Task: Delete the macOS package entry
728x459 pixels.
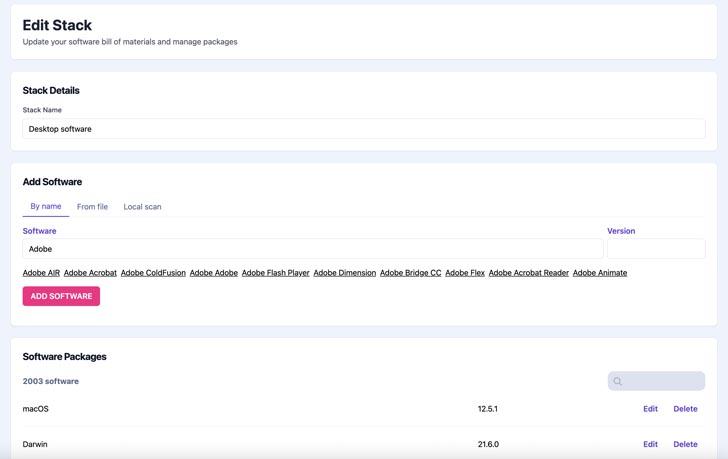Action: [x=685, y=409]
